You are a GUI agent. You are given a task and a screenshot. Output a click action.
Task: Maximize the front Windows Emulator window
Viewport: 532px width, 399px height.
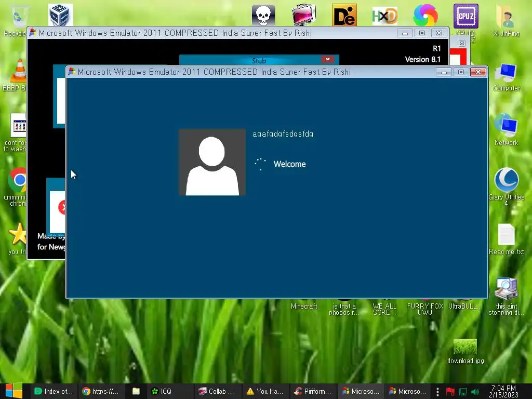(461, 72)
